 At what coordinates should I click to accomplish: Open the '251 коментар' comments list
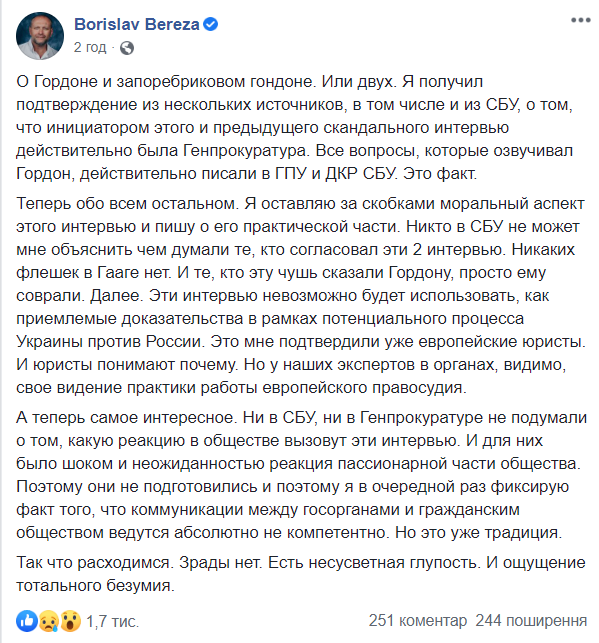[417, 620]
